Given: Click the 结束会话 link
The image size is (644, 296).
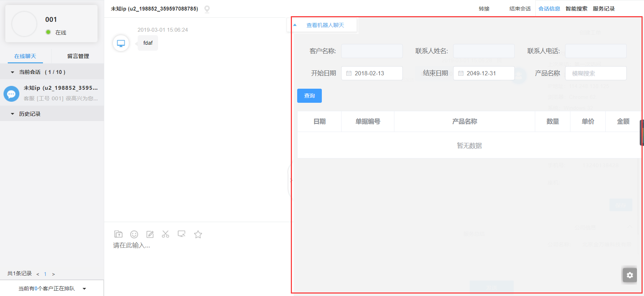Looking at the screenshot, I should (520, 9).
